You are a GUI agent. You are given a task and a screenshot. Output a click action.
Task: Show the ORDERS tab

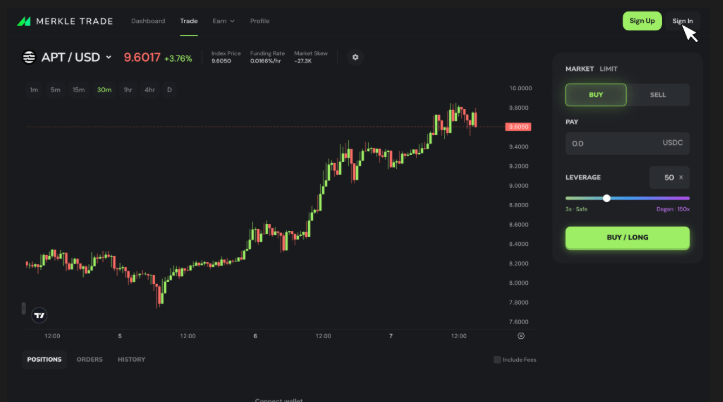click(89, 360)
